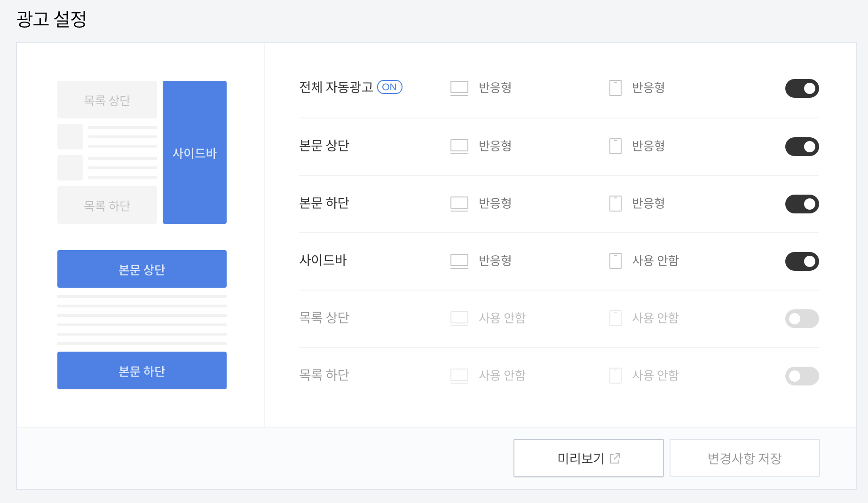
Task: Click the desktop icon in 목록 하단 row
Action: (x=459, y=376)
